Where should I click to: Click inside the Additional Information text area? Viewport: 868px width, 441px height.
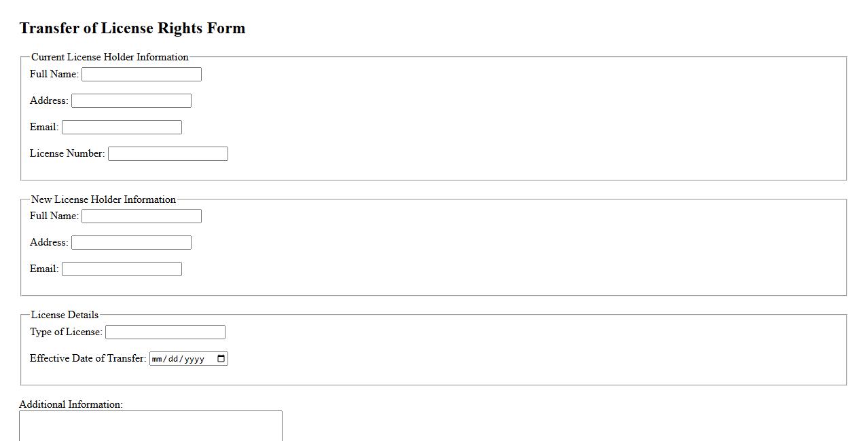[x=150, y=425]
